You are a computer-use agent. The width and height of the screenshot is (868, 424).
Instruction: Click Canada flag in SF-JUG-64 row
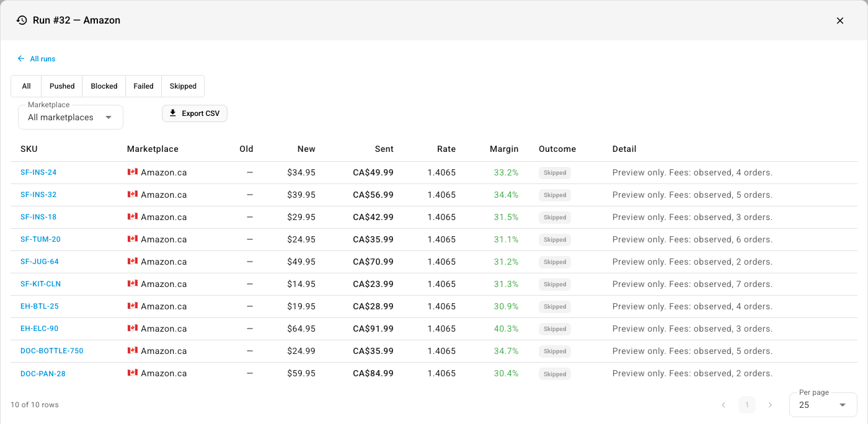pos(132,261)
